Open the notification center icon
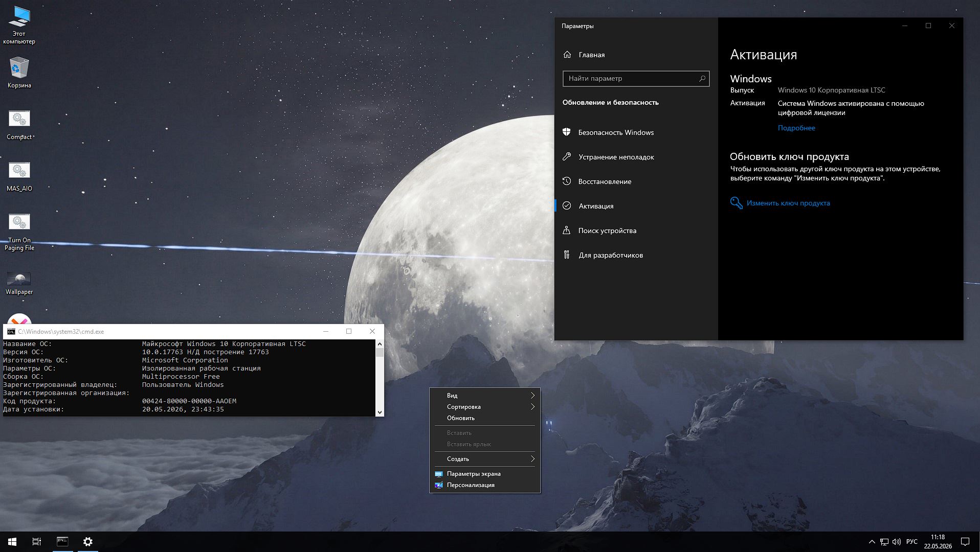The width and height of the screenshot is (980, 552). coord(965,542)
